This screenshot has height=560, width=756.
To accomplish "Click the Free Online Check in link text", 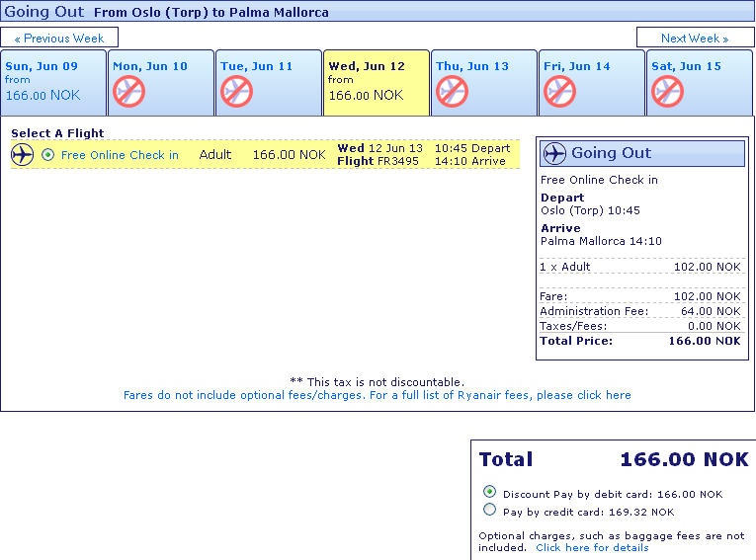I will (x=120, y=155).
